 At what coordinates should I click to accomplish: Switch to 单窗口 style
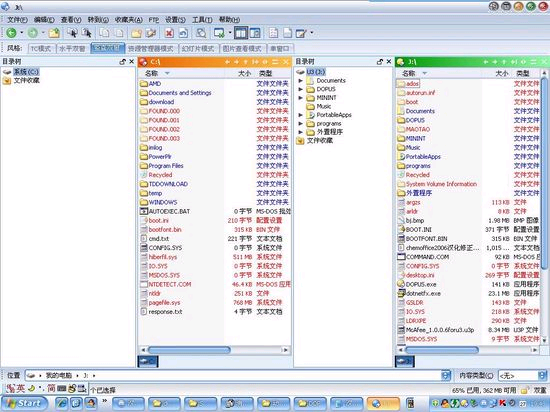pyautogui.click(x=280, y=48)
